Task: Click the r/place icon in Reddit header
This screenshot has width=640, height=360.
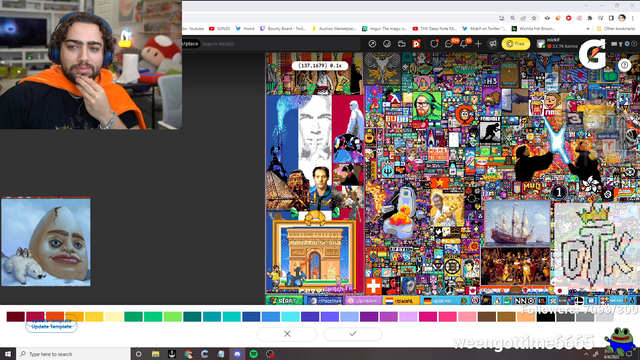Action: pyautogui.click(x=416, y=44)
